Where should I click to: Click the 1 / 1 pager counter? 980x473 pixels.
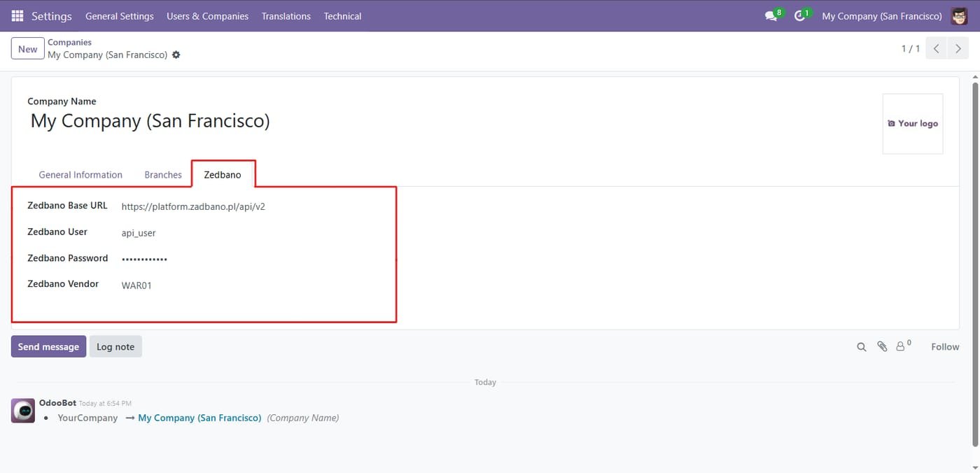point(911,49)
